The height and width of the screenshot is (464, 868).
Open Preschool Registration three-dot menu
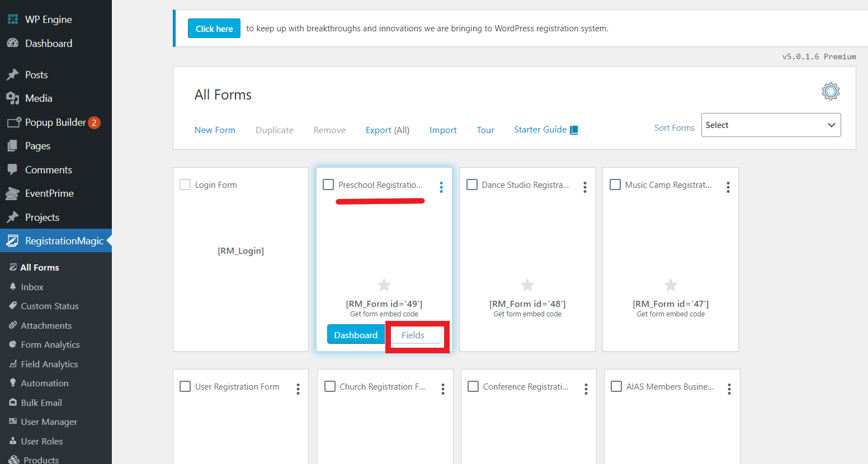click(x=441, y=187)
